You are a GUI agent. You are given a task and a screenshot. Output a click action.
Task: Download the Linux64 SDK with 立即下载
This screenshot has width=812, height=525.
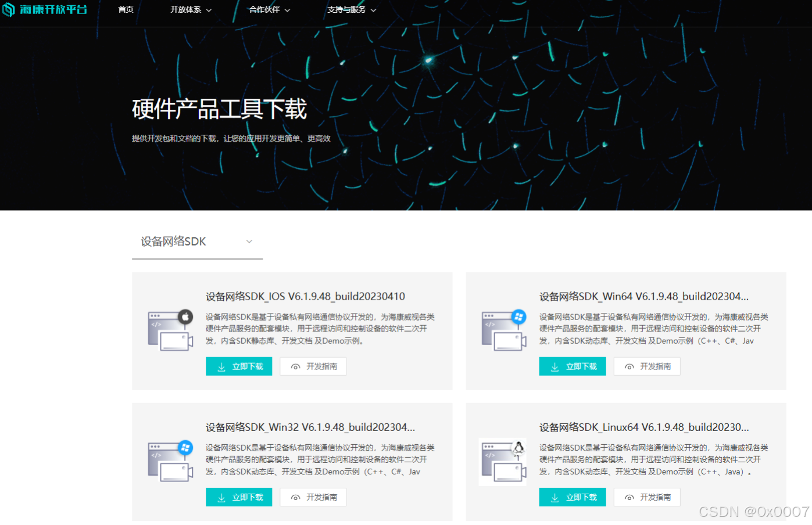(573, 497)
